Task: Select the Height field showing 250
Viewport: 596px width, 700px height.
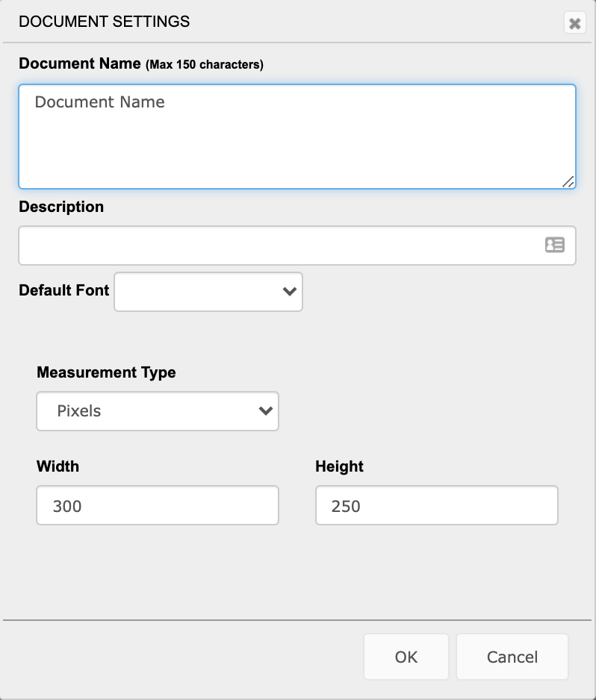Action: (436, 505)
